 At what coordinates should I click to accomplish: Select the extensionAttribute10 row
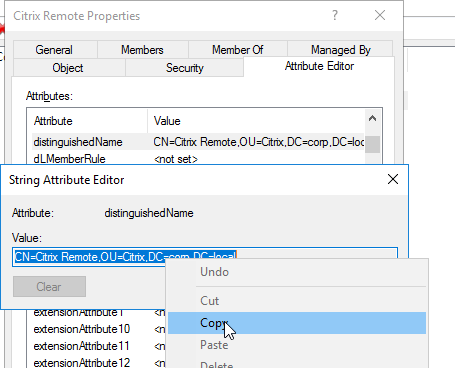tap(99, 329)
